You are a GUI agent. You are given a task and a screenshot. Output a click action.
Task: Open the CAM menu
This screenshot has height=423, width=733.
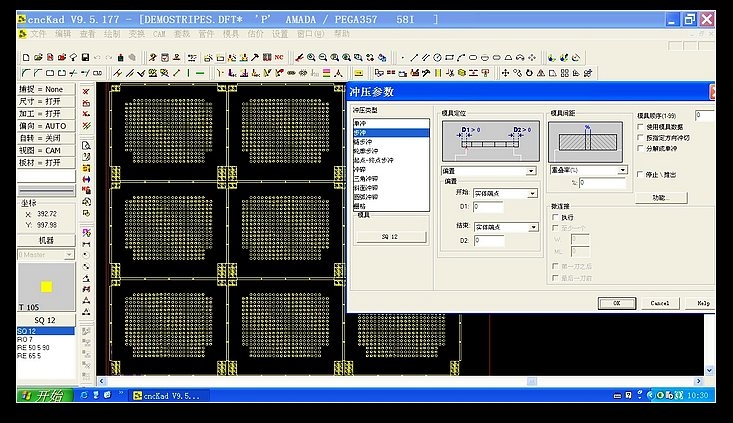159,34
